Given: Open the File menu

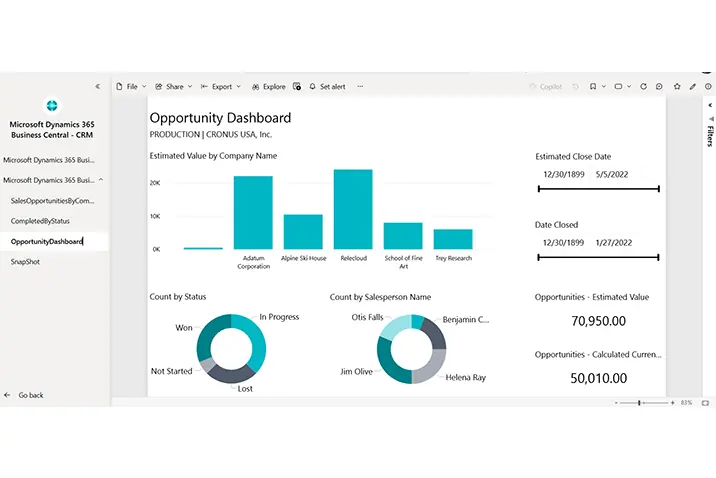Looking at the screenshot, I should pyautogui.click(x=131, y=86).
